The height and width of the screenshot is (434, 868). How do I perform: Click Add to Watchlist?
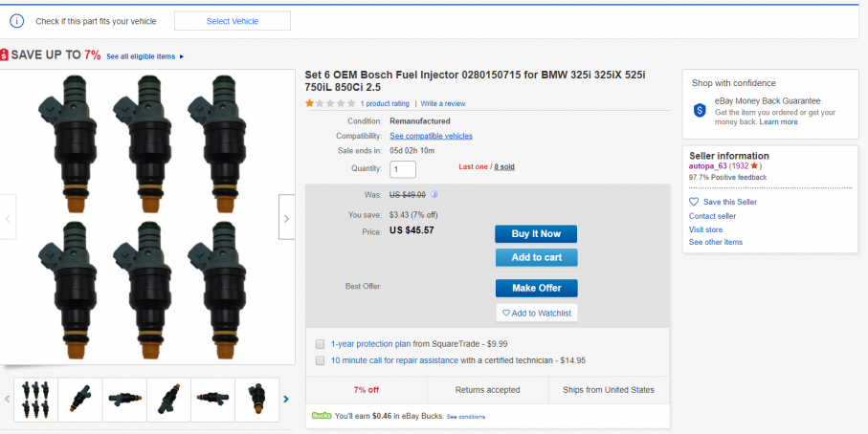tap(537, 313)
